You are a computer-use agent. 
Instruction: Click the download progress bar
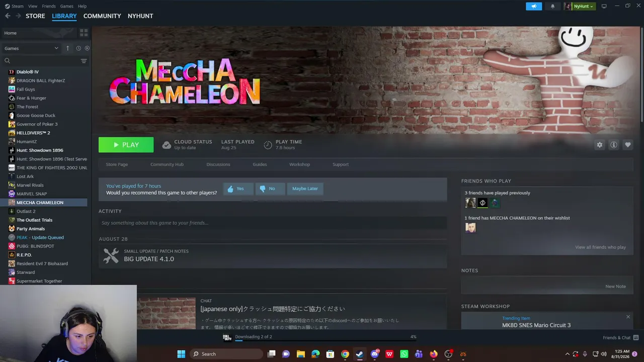tap(326, 340)
